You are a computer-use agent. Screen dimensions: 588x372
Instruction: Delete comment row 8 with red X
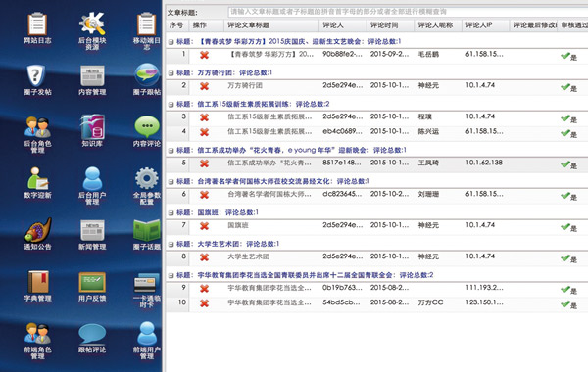(204, 257)
